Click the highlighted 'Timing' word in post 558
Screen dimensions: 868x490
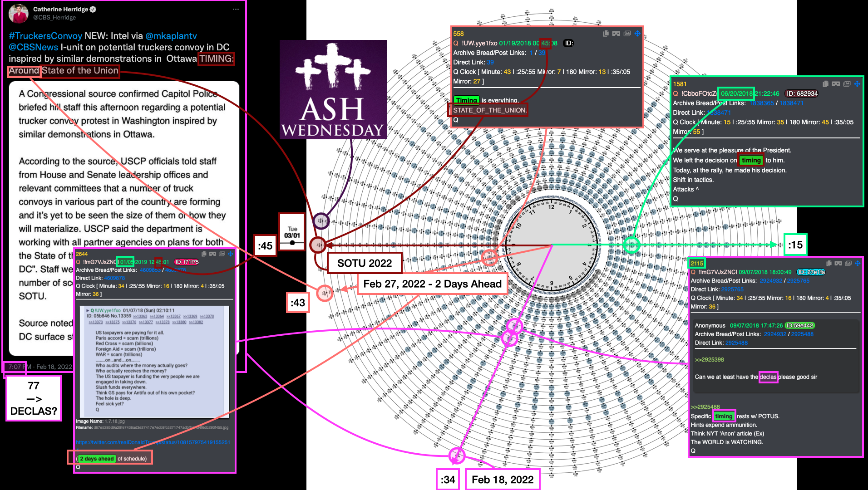click(467, 100)
